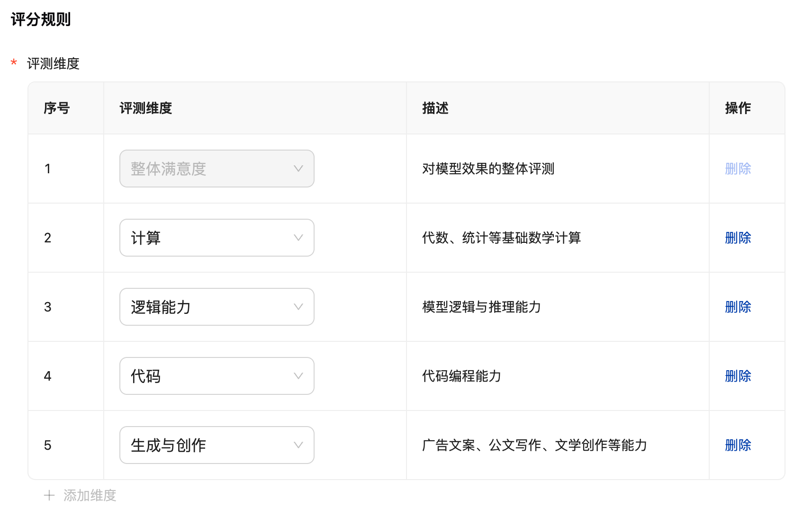812x517 pixels.
Task: Click the 操作 column header
Action: [x=738, y=108]
